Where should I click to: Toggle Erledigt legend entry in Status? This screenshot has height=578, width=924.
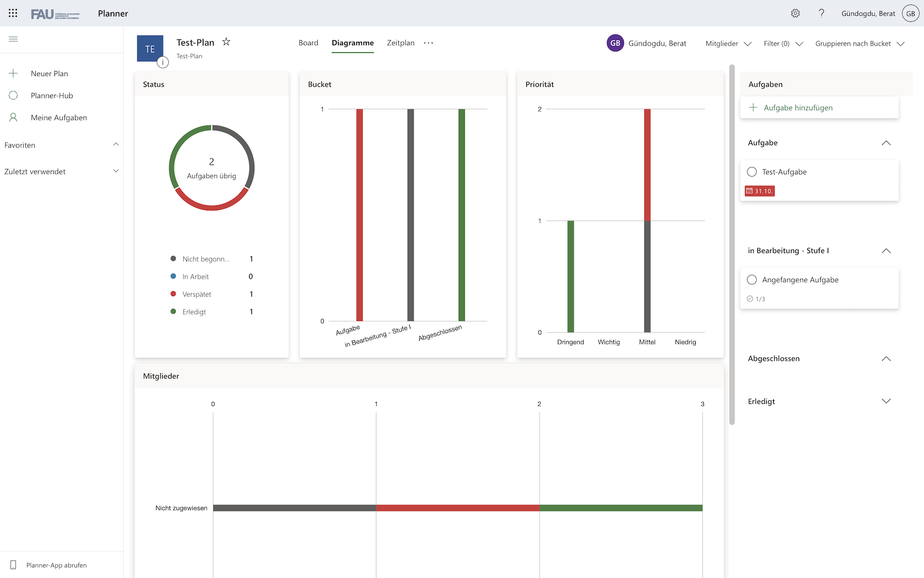pos(212,312)
